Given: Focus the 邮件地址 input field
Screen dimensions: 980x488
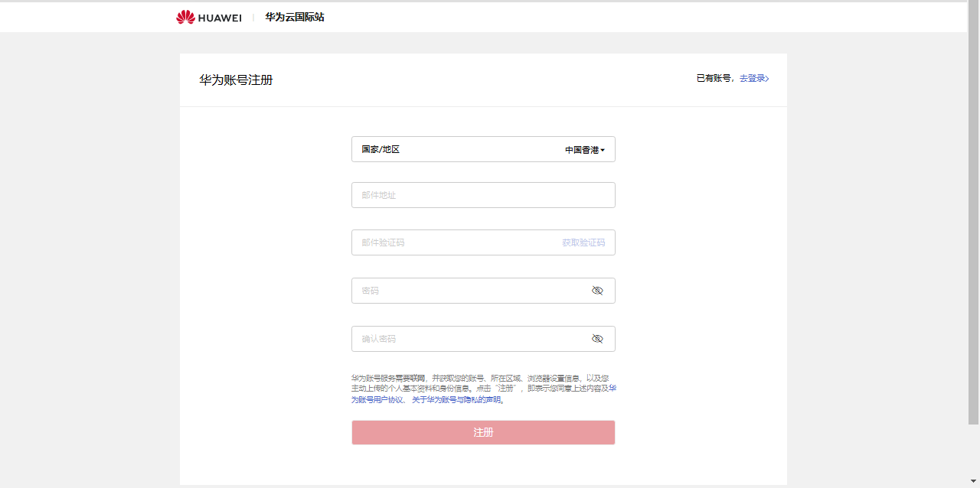Looking at the screenshot, I should pos(483,195).
